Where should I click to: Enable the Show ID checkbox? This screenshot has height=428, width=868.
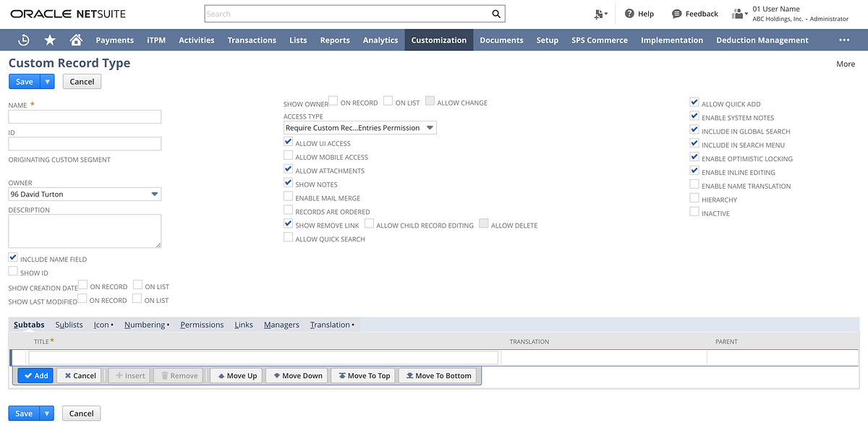pos(12,272)
